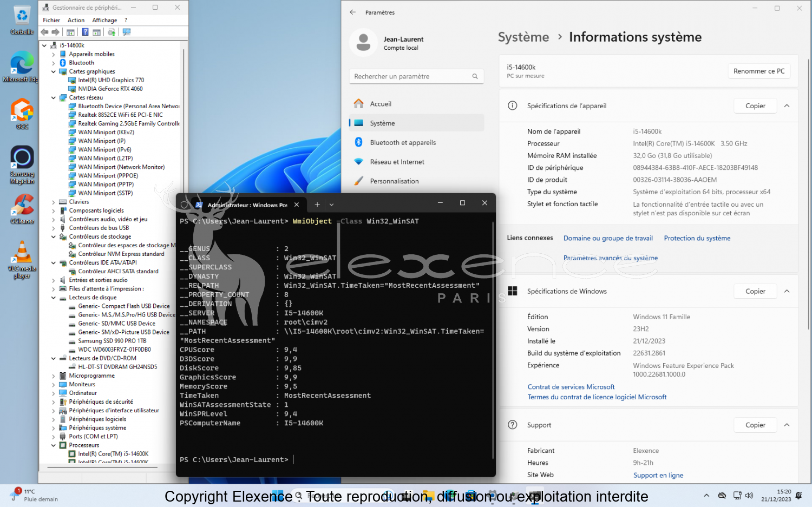Open the Corbeille desktop icon

pyautogui.click(x=22, y=20)
